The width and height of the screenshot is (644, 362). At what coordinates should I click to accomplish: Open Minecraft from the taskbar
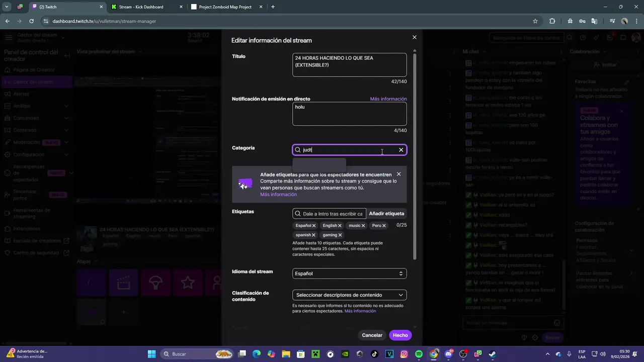point(315,354)
